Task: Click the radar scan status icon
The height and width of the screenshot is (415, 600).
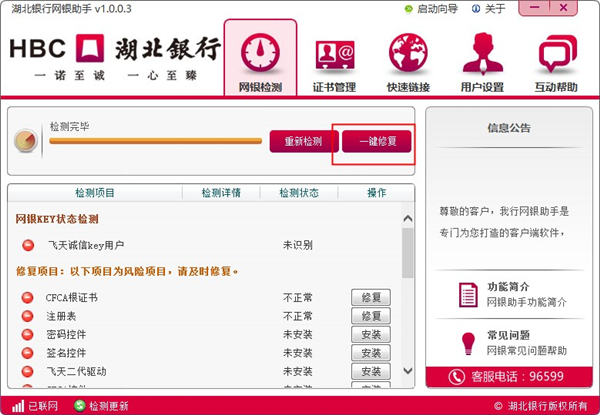Action: click(26, 140)
